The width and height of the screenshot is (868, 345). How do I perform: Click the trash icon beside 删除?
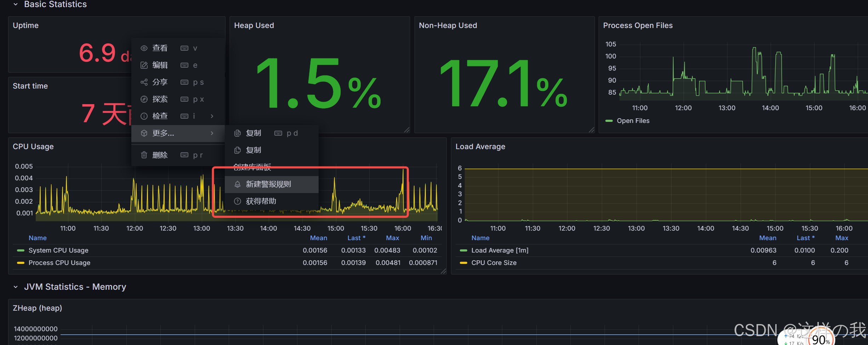[x=144, y=155]
